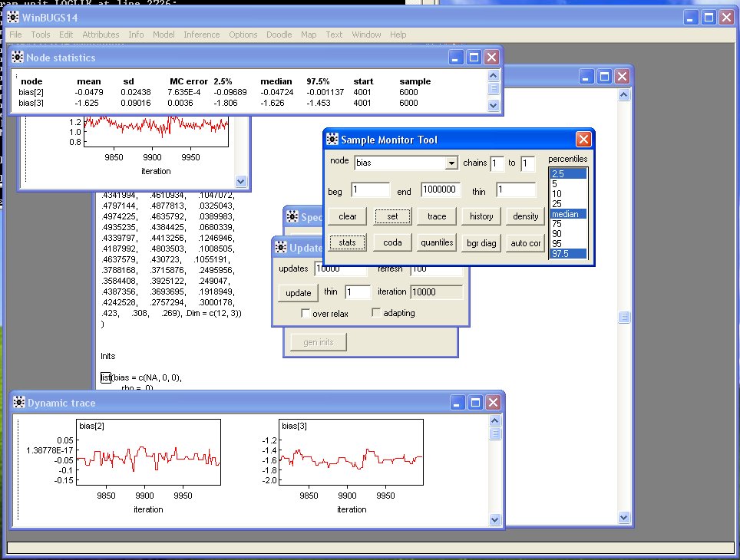Click the stats button

[x=347, y=243]
